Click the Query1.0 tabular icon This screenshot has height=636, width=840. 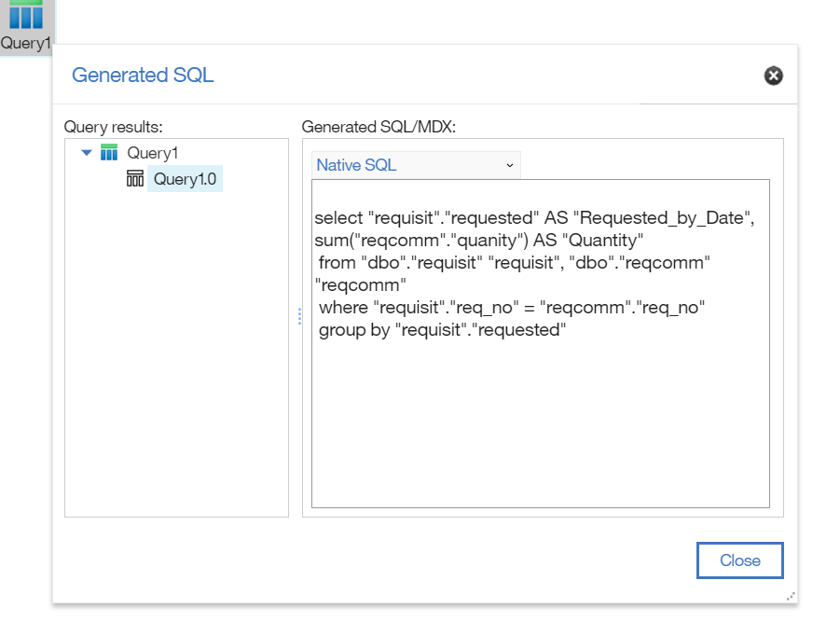point(135,178)
